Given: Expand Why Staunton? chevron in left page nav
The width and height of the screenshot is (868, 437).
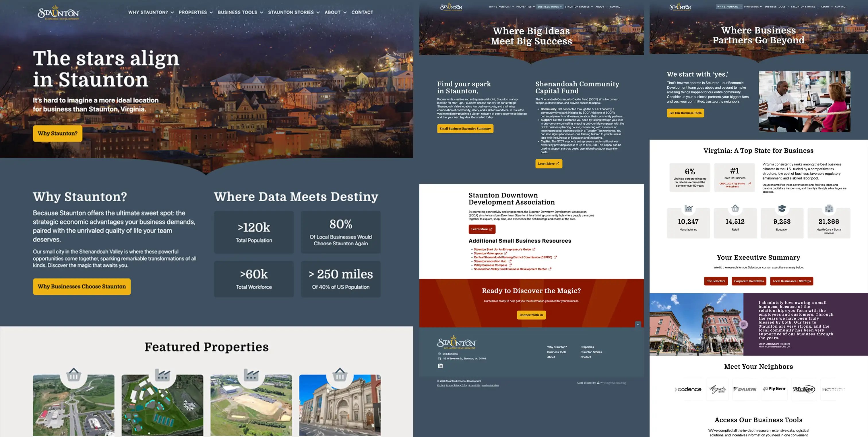Looking at the screenshot, I should tap(172, 12).
